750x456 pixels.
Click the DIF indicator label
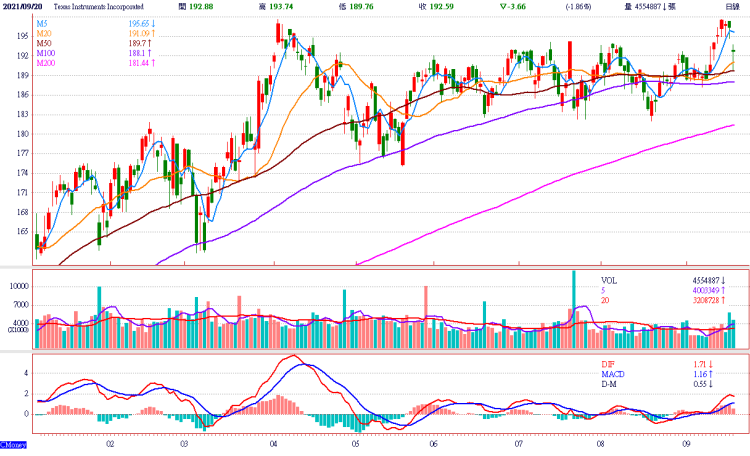[x=607, y=362]
